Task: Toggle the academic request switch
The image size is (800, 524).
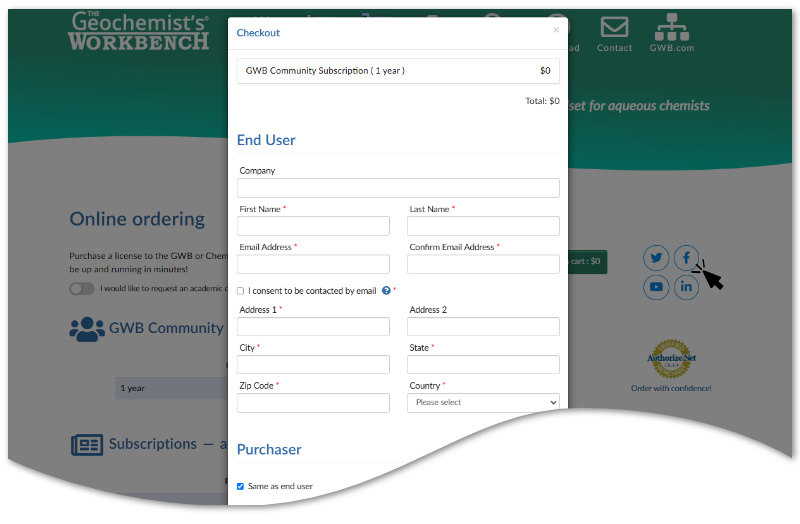Action: click(x=82, y=289)
